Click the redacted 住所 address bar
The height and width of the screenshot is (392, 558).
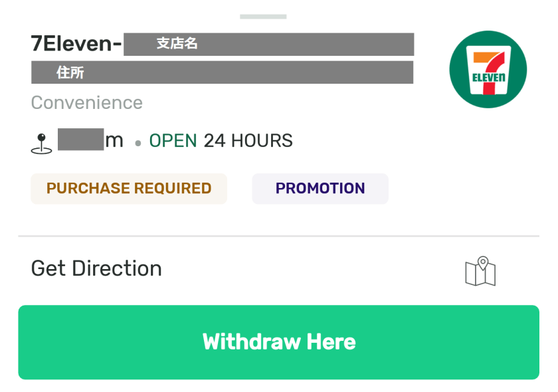click(x=222, y=72)
